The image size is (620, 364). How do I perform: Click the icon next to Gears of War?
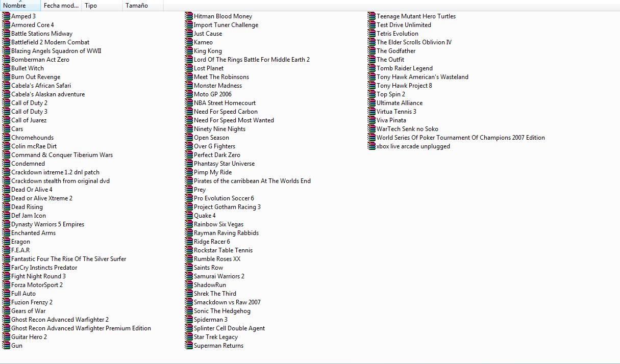point(6,311)
